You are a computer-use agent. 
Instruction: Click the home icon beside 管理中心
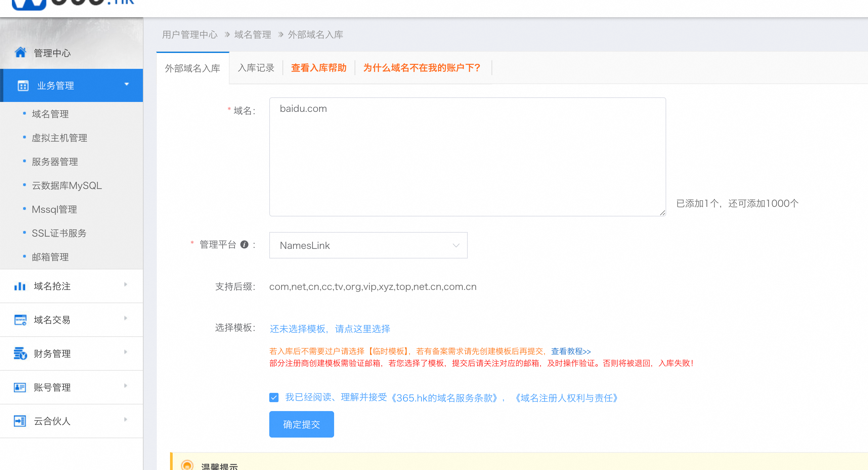coord(20,52)
